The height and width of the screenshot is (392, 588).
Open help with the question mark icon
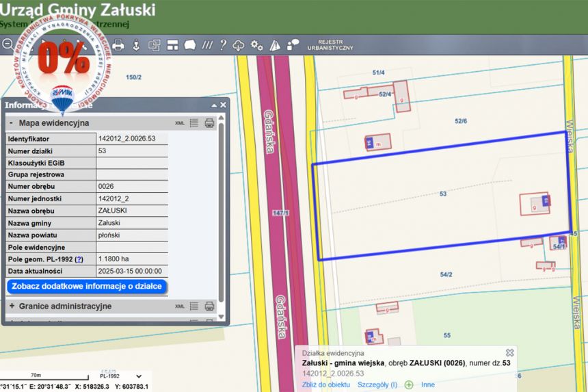coord(223,45)
